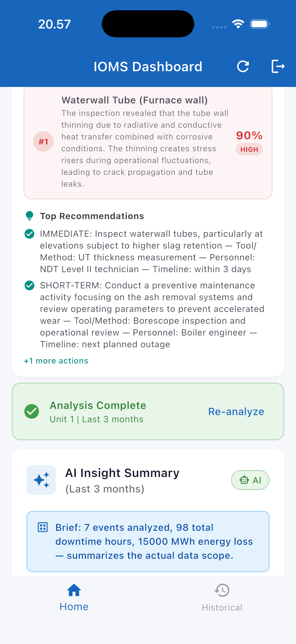
Task: Toggle the checkmark on the IMMEDIATE recommendation
Action: click(30, 234)
